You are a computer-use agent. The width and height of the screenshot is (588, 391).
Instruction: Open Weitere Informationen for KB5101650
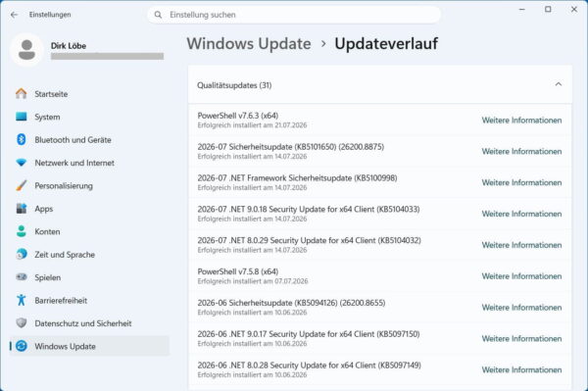click(521, 152)
